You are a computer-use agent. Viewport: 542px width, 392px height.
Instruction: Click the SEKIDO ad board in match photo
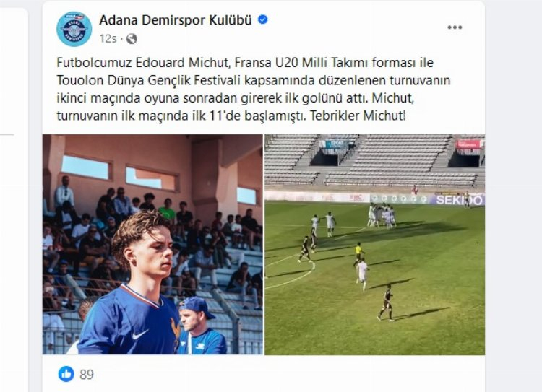pyautogui.click(x=457, y=200)
